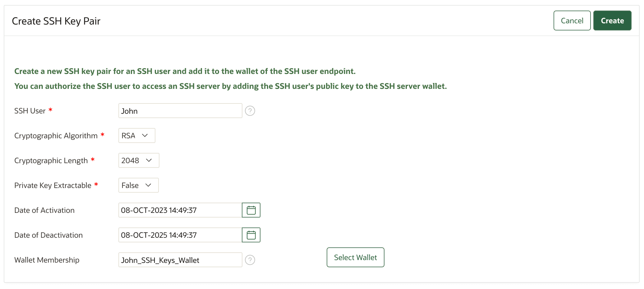Viewport: 644px width, 289px height.
Task: Open the Private Key Extractable dropdown
Action: coord(138,185)
